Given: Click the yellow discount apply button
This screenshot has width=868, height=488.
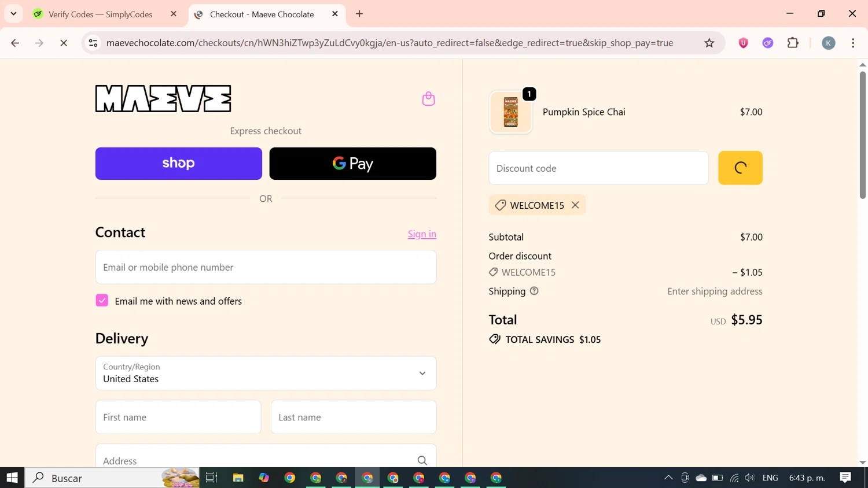Looking at the screenshot, I should click(740, 168).
